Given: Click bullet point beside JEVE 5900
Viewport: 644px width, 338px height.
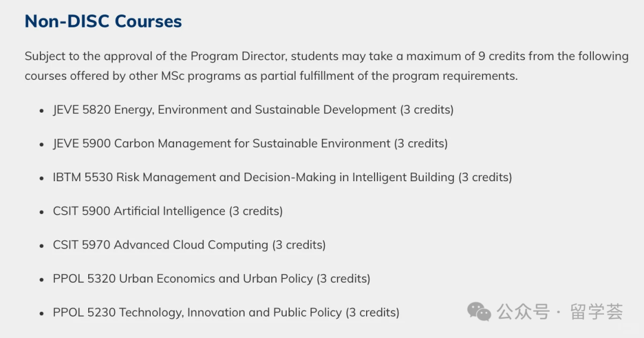Looking at the screenshot, I should 42,145.
